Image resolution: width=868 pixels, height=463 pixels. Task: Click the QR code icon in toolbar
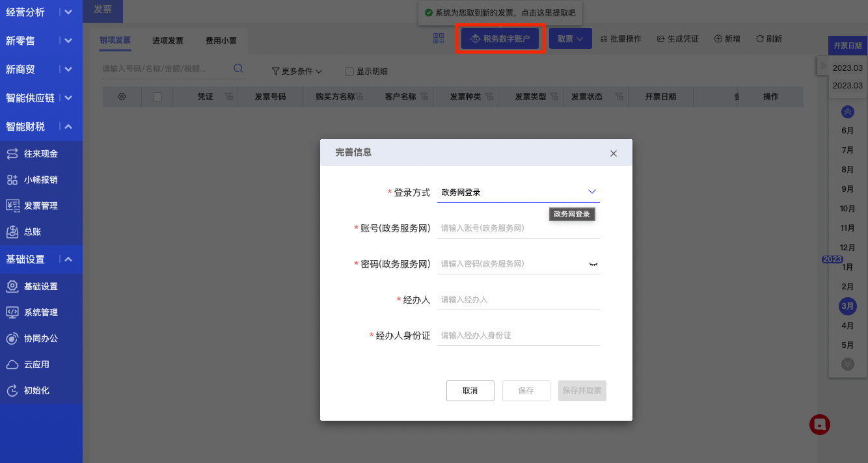[x=439, y=38]
